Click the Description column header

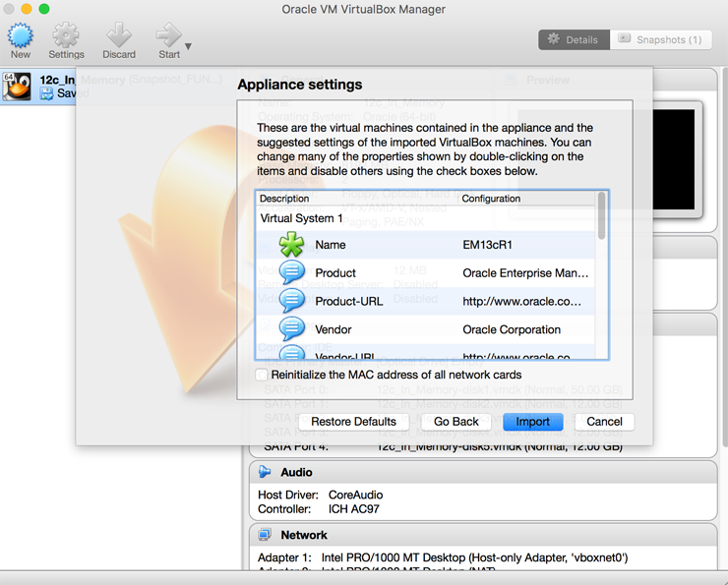(284, 199)
